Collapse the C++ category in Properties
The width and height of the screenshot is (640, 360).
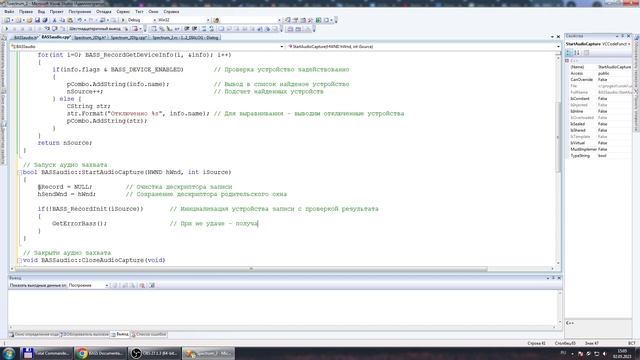tap(567, 61)
